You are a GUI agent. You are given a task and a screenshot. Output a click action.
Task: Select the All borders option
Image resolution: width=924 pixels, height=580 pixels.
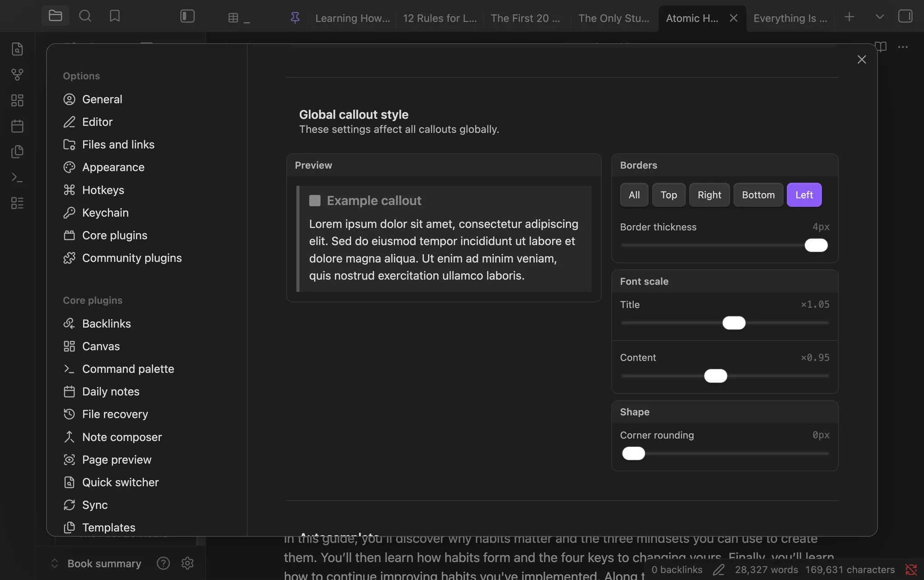[634, 195]
